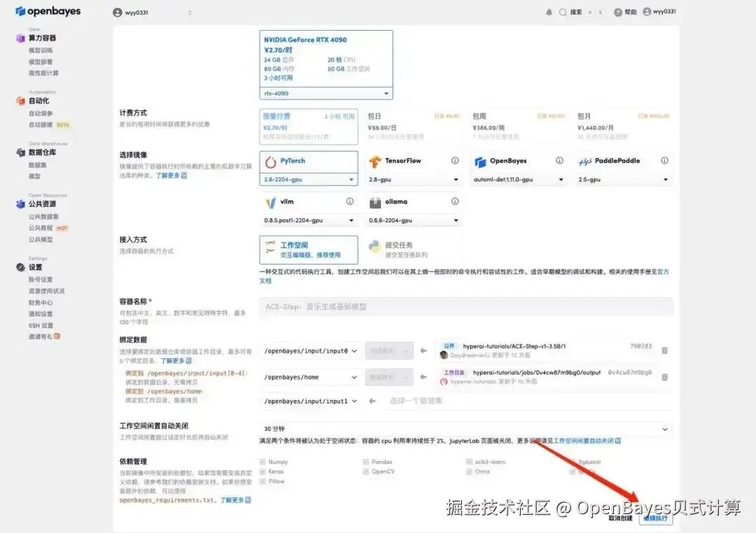Image resolution: width=756 pixels, height=533 pixels.
Task: Click the 容器名称 input field
Action: coord(465,306)
